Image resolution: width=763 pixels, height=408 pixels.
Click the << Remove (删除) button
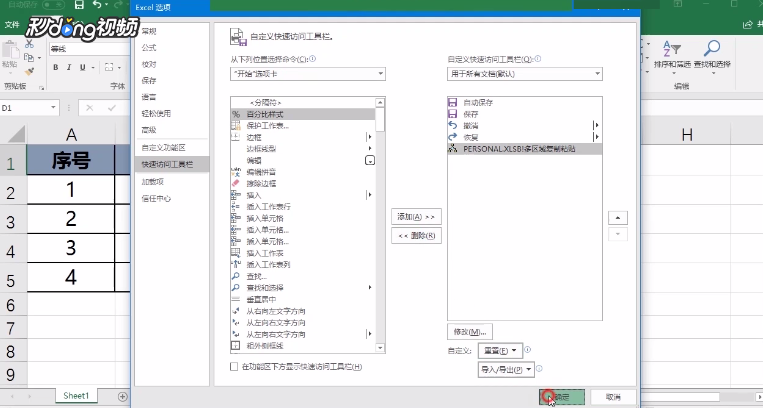point(416,236)
